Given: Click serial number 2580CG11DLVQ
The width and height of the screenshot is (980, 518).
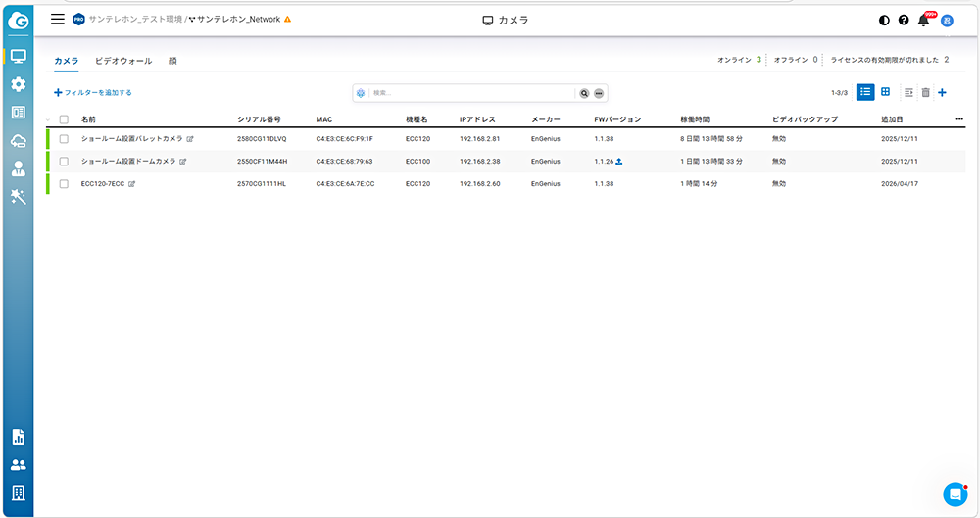Looking at the screenshot, I should point(262,139).
